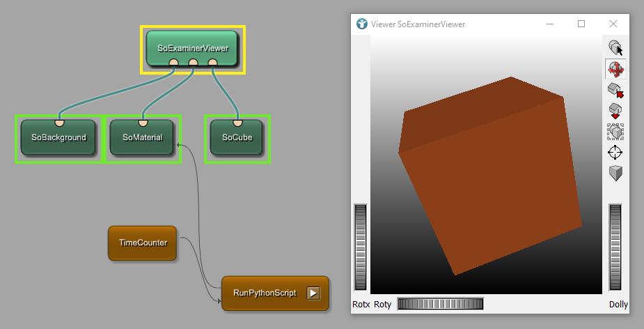The height and width of the screenshot is (329, 644).
Task: Select the SoExaminerViewer module
Action: pos(192,48)
